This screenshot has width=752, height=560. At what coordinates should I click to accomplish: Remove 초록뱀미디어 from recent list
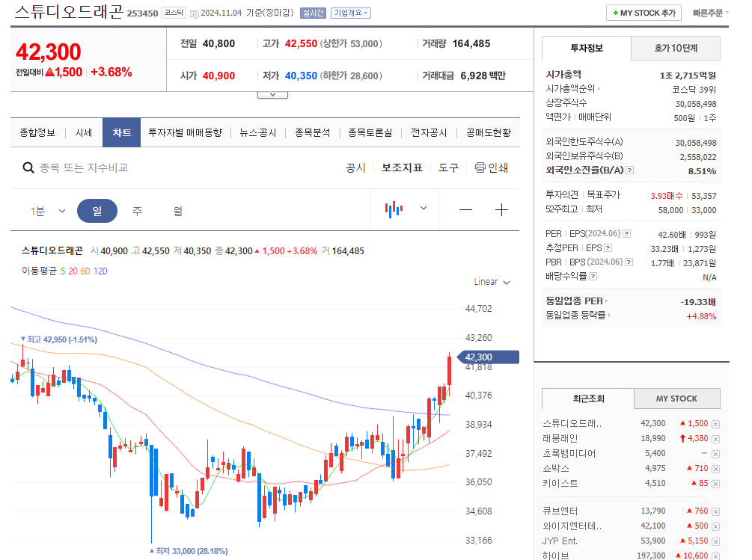click(715, 454)
